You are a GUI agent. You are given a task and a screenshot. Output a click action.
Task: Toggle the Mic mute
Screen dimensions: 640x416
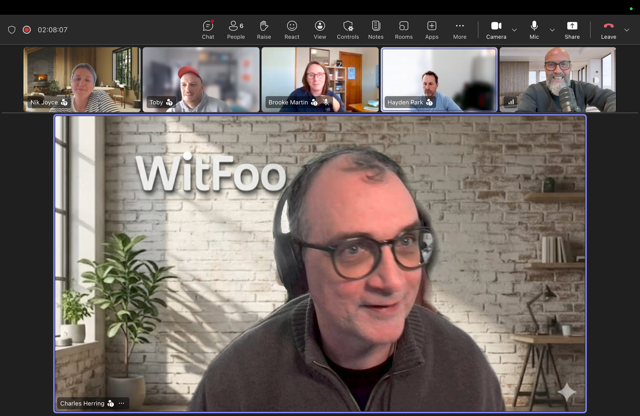534,30
